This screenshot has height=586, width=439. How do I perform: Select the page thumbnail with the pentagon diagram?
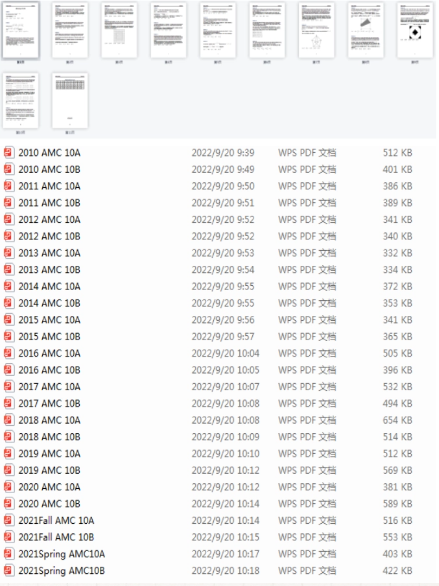tap(316, 30)
